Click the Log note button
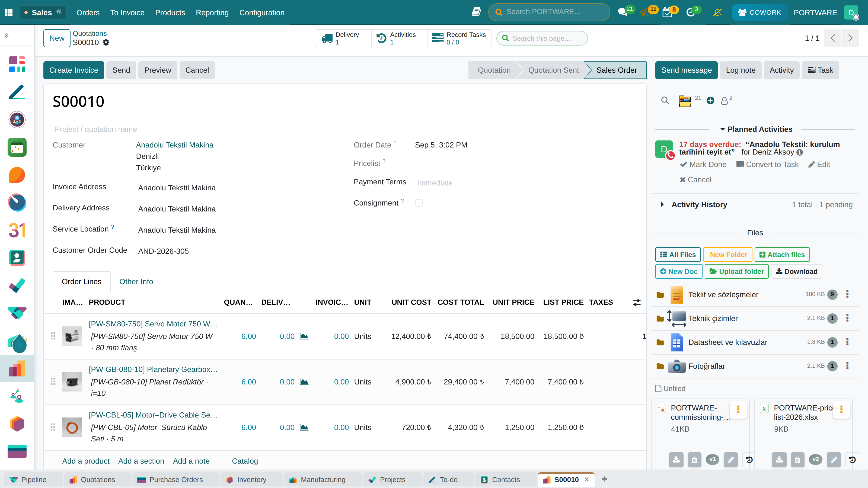This screenshot has height=488, width=868. point(740,70)
